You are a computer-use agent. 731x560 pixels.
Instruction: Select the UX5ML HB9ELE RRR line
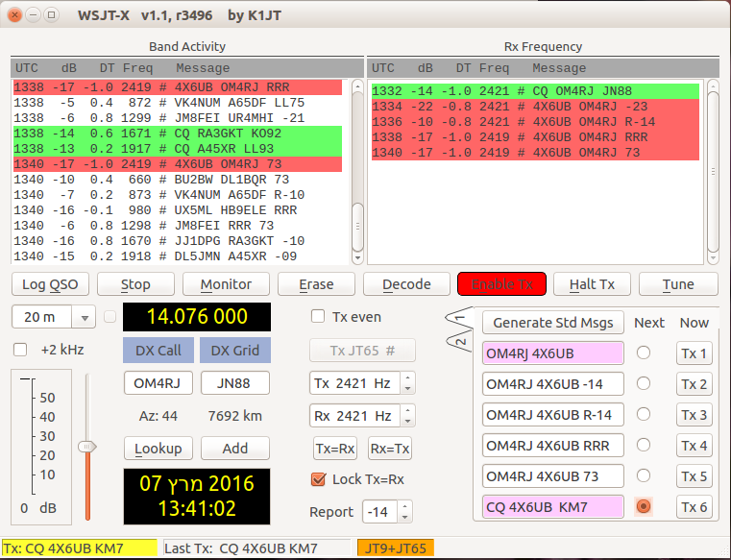pos(178,210)
